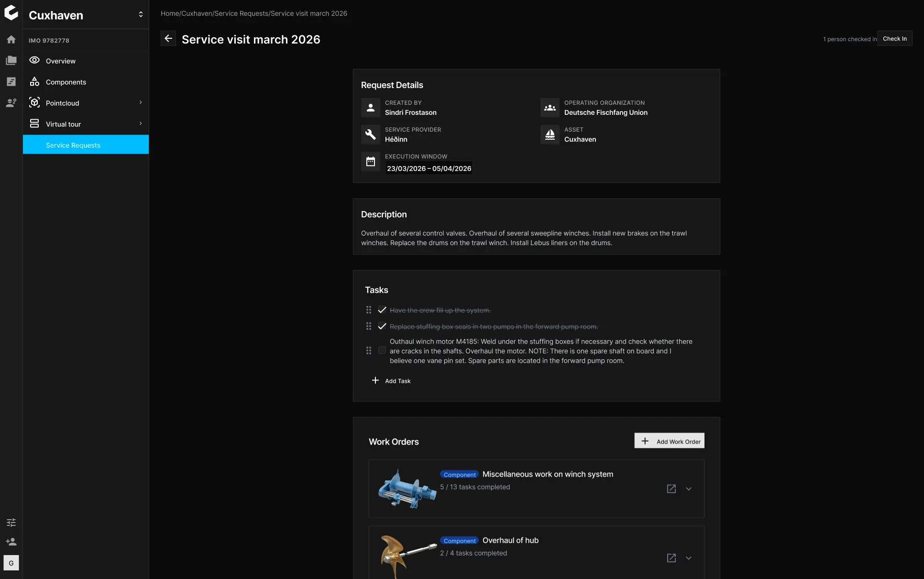The width and height of the screenshot is (924, 579).
Task: Select the Documents icon in left sidebar
Action: [11, 60]
